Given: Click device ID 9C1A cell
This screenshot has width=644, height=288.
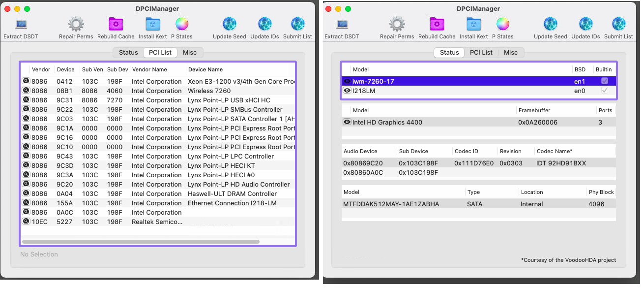Looking at the screenshot, I should [64, 128].
